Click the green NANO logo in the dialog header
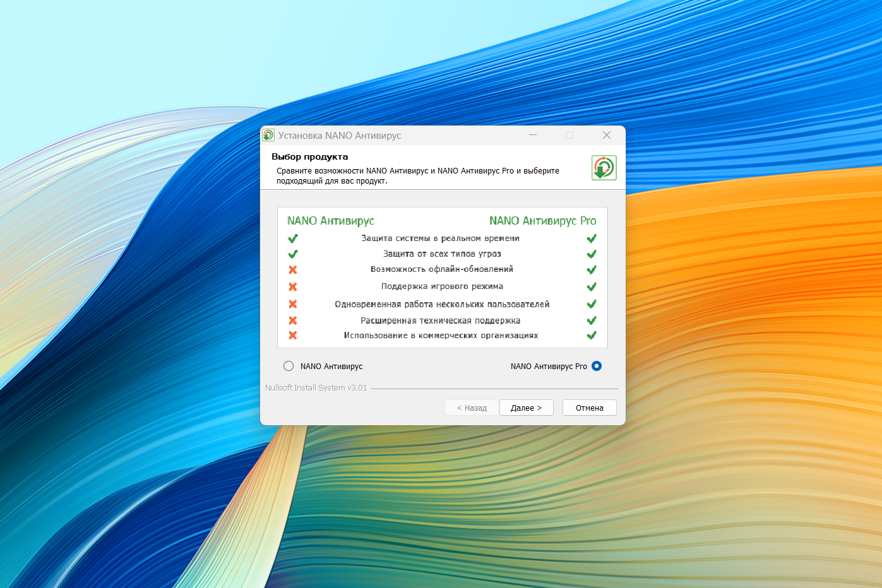The width and height of the screenshot is (882, 588). pos(604,168)
